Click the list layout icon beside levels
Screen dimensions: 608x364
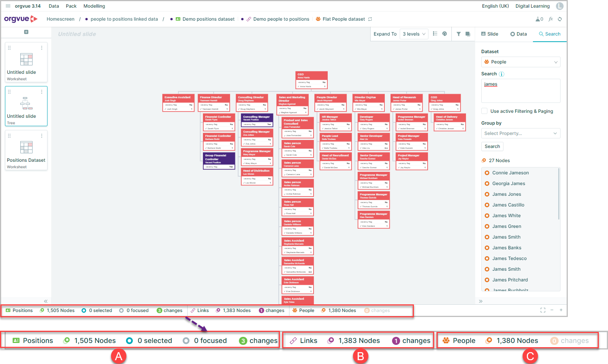pos(435,34)
